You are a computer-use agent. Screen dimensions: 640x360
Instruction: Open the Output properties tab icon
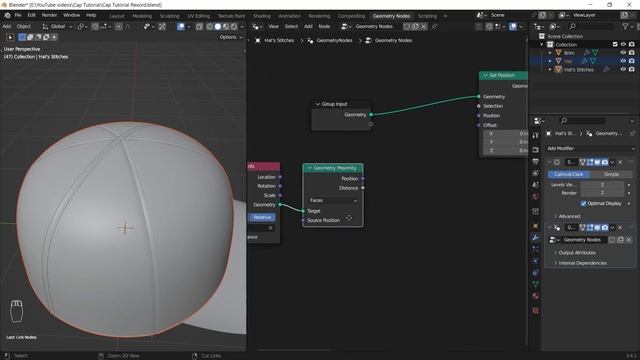click(536, 162)
